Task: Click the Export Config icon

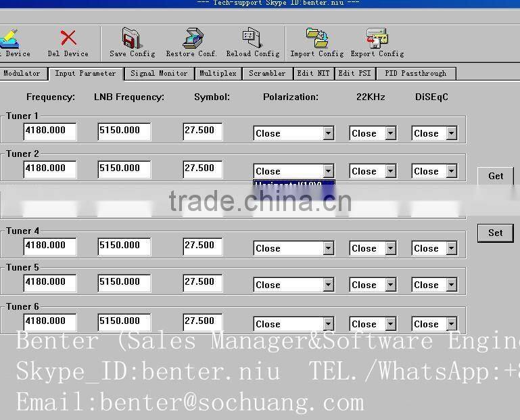Action: [377, 37]
